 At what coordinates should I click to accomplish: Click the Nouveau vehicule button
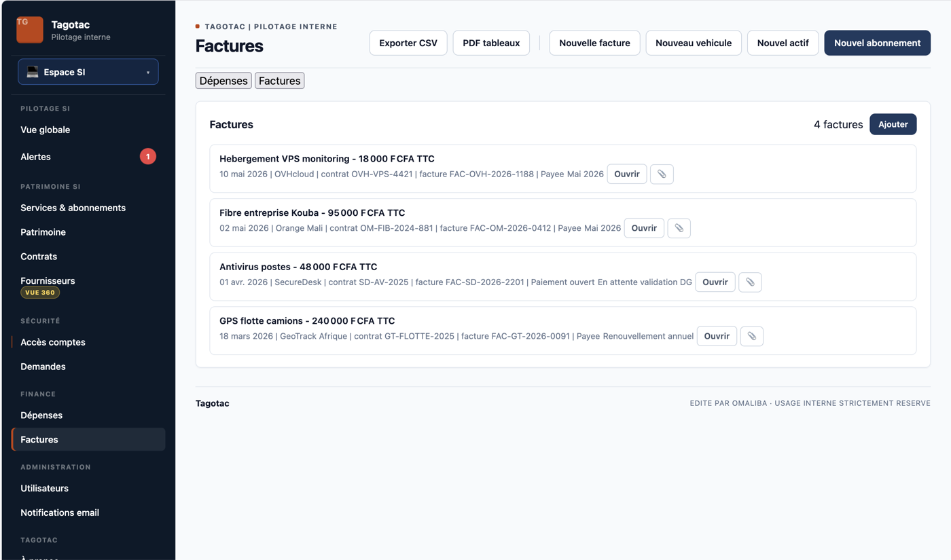click(694, 43)
